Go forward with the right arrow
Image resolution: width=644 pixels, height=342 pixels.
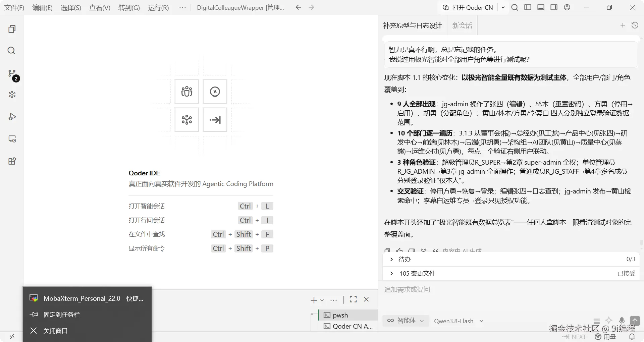pos(311,7)
